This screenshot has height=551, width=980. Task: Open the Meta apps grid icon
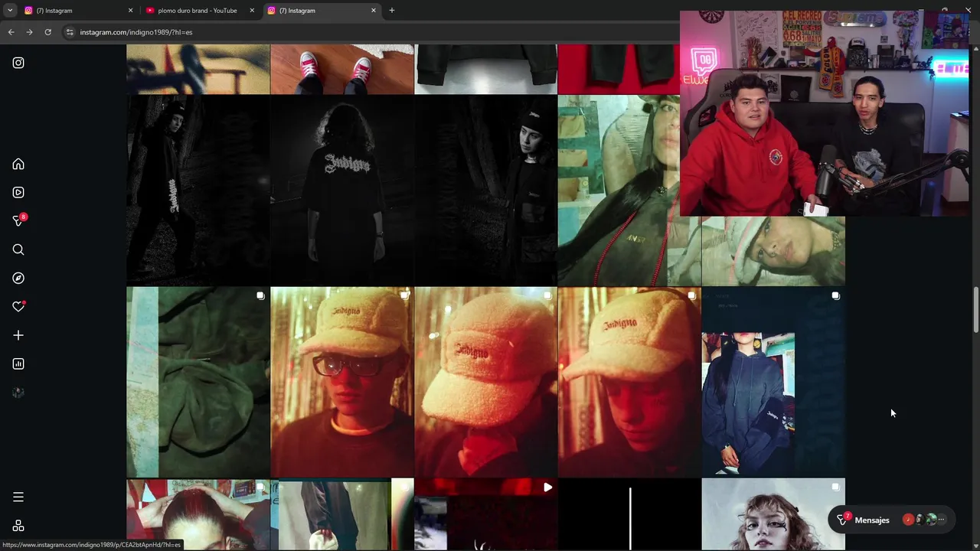[18, 526]
